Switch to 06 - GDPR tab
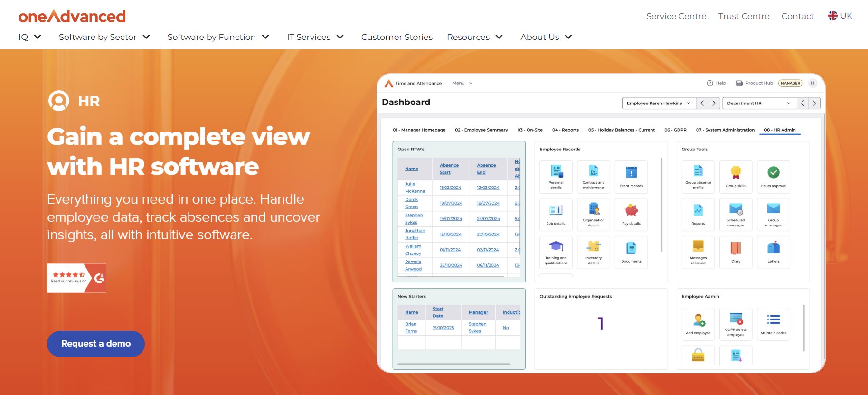 coord(675,130)
